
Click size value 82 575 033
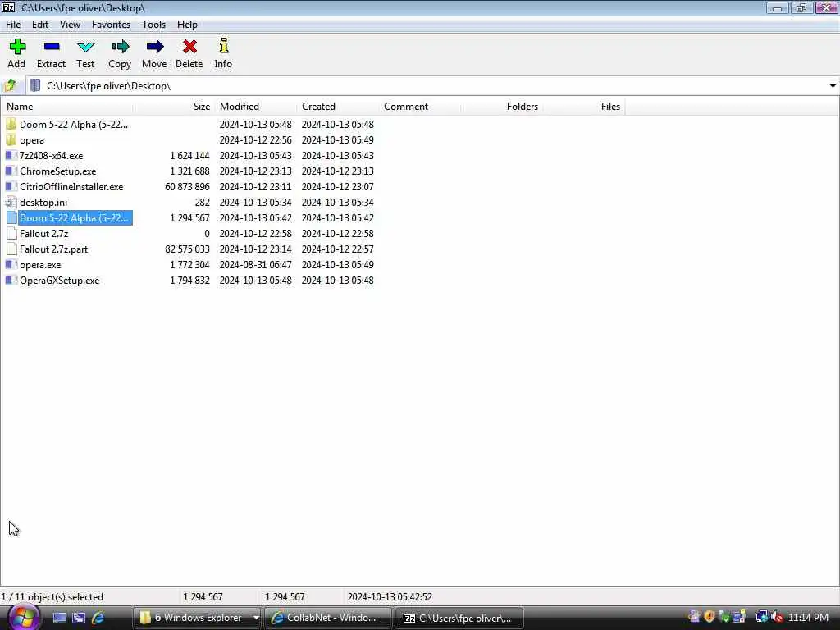188,249
